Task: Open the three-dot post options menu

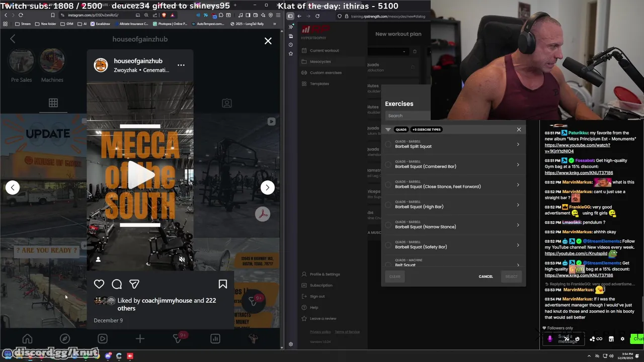Action: click(181, 65)
